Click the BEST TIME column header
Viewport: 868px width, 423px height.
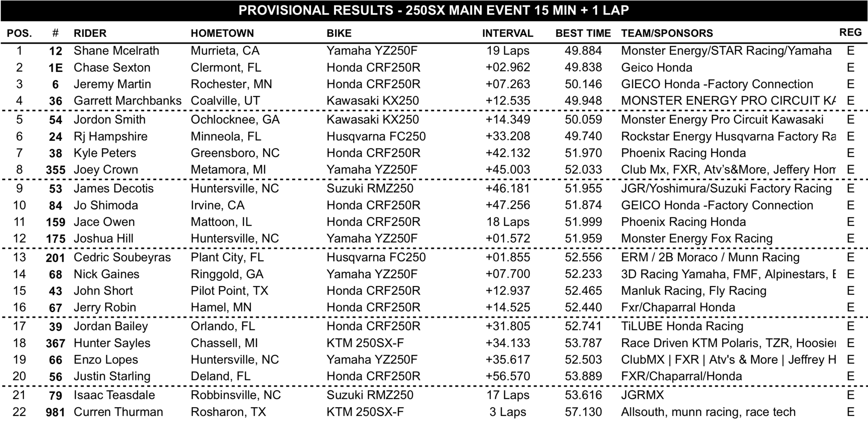583,33
